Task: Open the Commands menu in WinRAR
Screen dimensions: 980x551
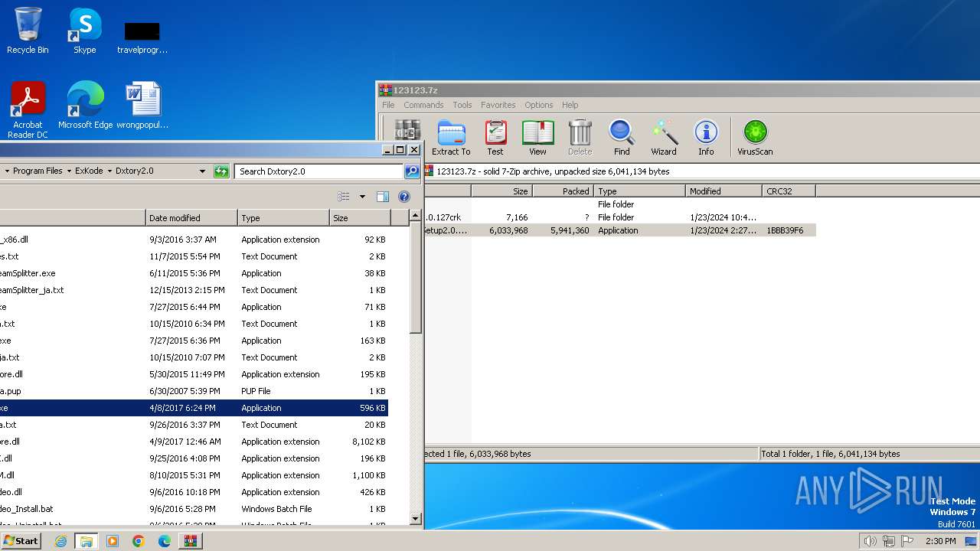Action: [x=423, y=105]
